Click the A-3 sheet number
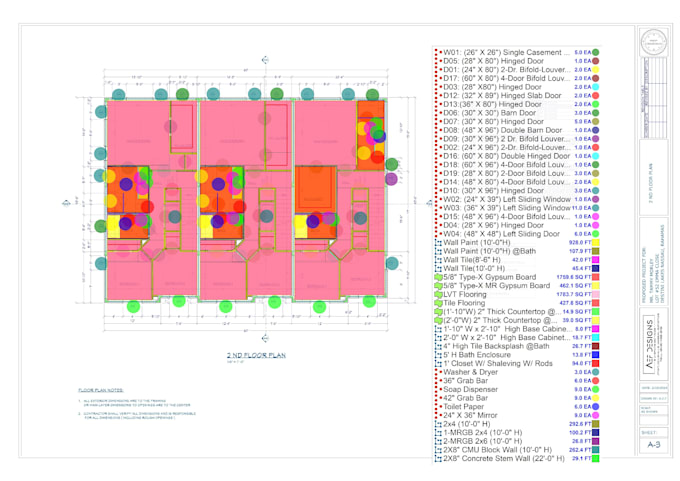Image resolution: width=680 pixels, height=481 pixels. click(x=654, y=445)
